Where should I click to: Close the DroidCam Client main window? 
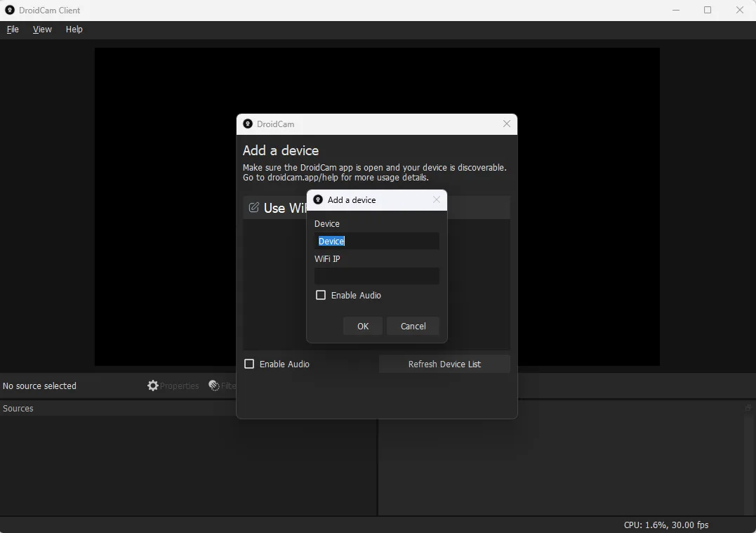pyautogui.click(x=740, y=10)
